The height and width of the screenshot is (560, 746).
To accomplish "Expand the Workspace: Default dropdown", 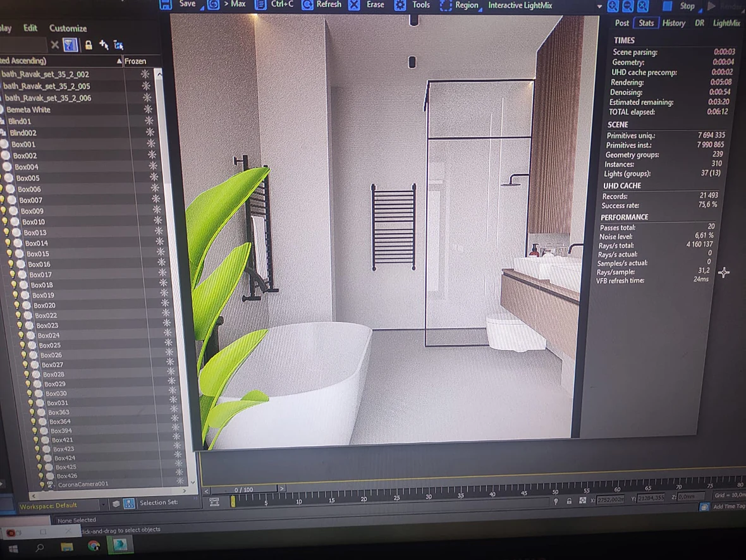I will [103, 504].
